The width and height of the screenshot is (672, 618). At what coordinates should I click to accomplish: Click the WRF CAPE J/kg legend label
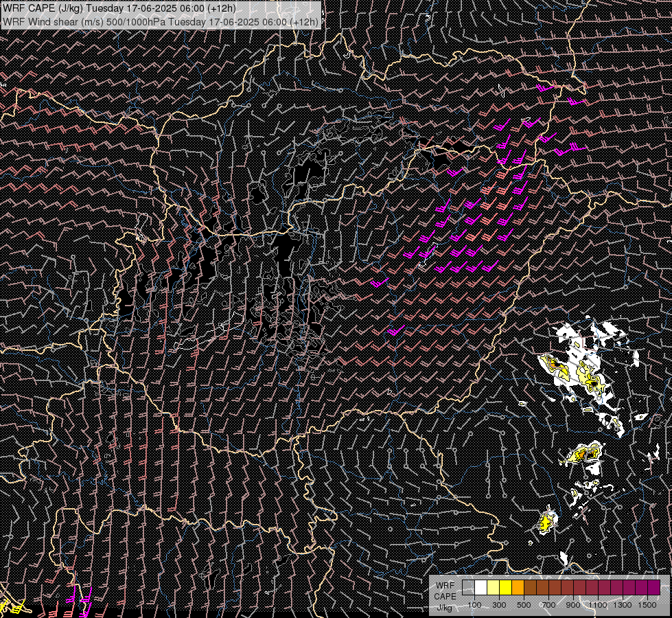coord(445,596)
